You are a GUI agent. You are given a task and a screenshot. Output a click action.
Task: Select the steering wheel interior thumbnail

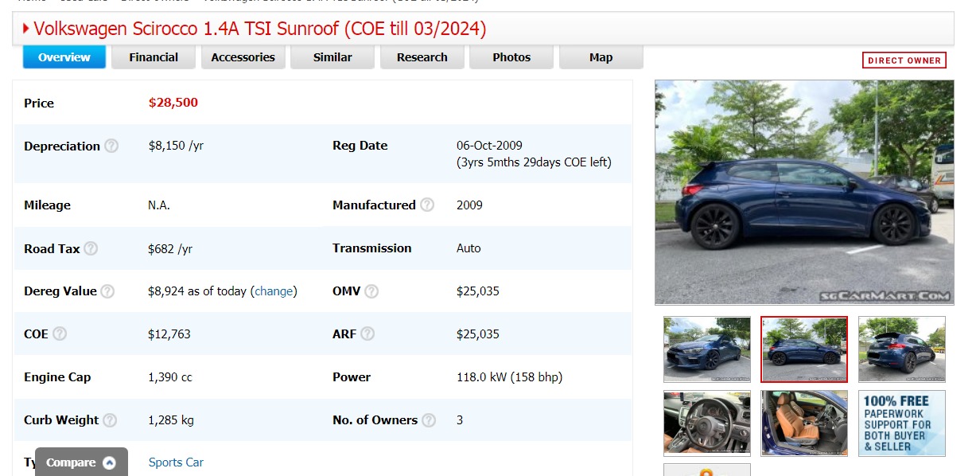pos(706,423)
